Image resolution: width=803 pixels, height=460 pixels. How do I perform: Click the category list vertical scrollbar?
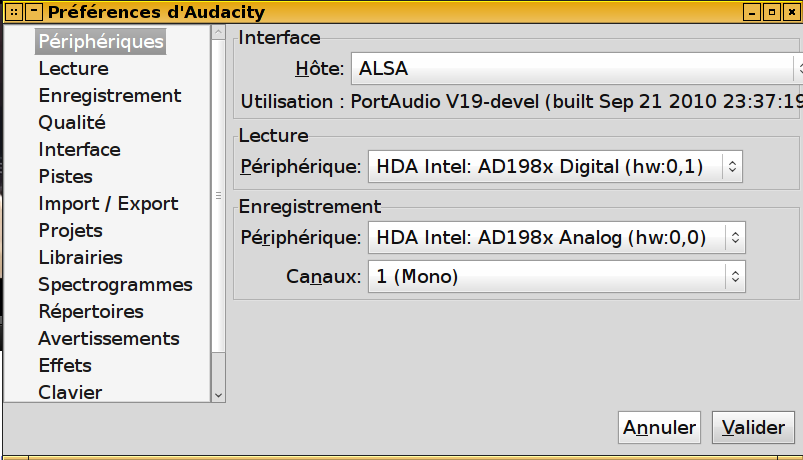point(218,196)
